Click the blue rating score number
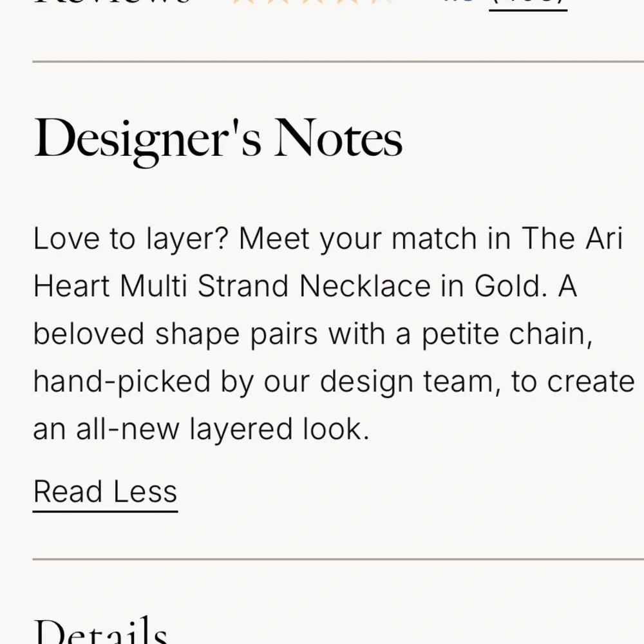 tap(459, 2)
